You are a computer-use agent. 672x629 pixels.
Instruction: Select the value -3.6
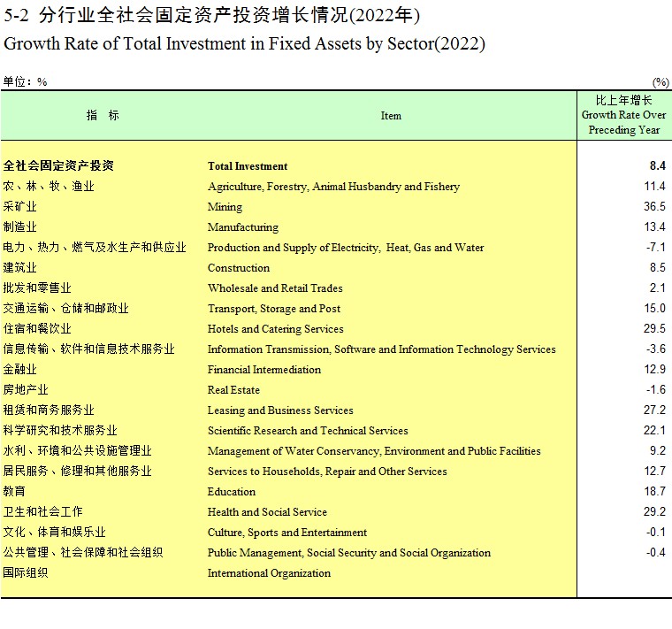pyautogui.click(x=656, y=349)
